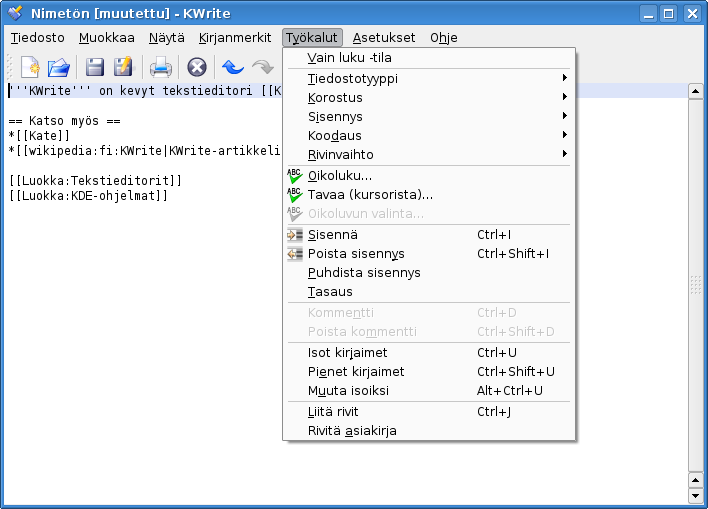Image resolution: width=708 pixels, height=509 pixels.
Task: Click the vertical scrollbar's top up arrow
Action: (x=696, y=91)
